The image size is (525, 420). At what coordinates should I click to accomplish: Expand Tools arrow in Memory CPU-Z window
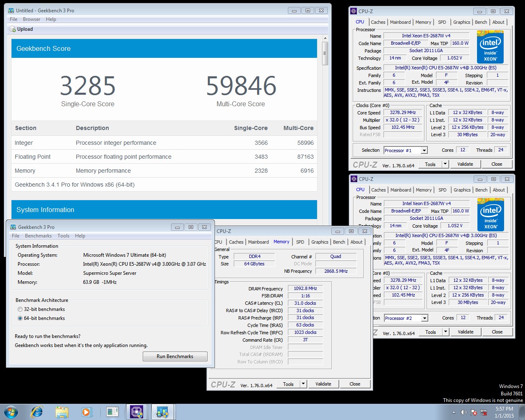click(303, 384)
